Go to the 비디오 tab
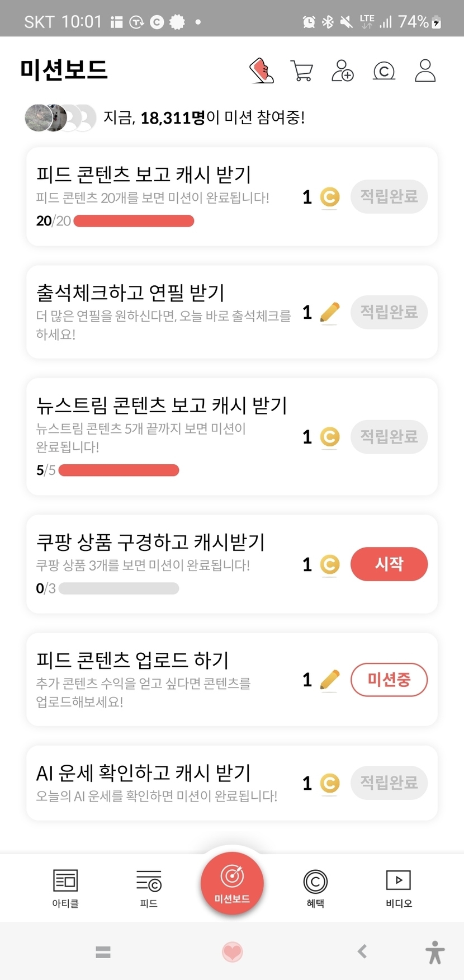464x980 pixels. pyautogui.click(x=399, y=888)
